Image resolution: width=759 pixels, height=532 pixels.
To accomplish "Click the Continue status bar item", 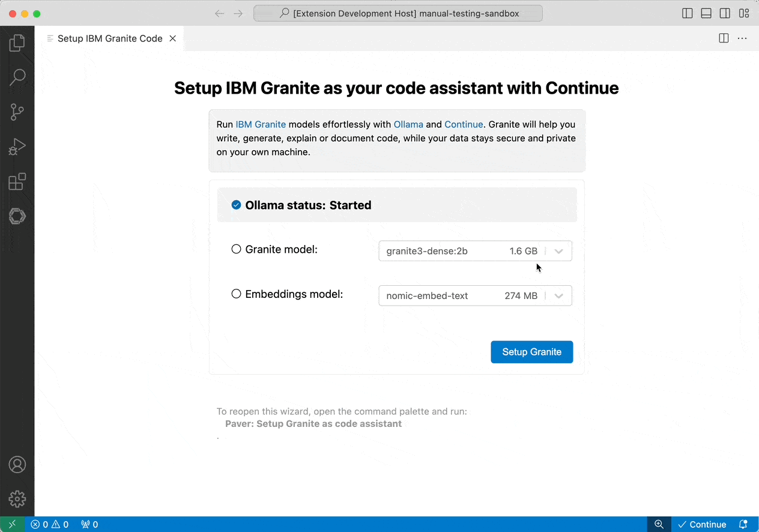I will [x=702, y=524].
